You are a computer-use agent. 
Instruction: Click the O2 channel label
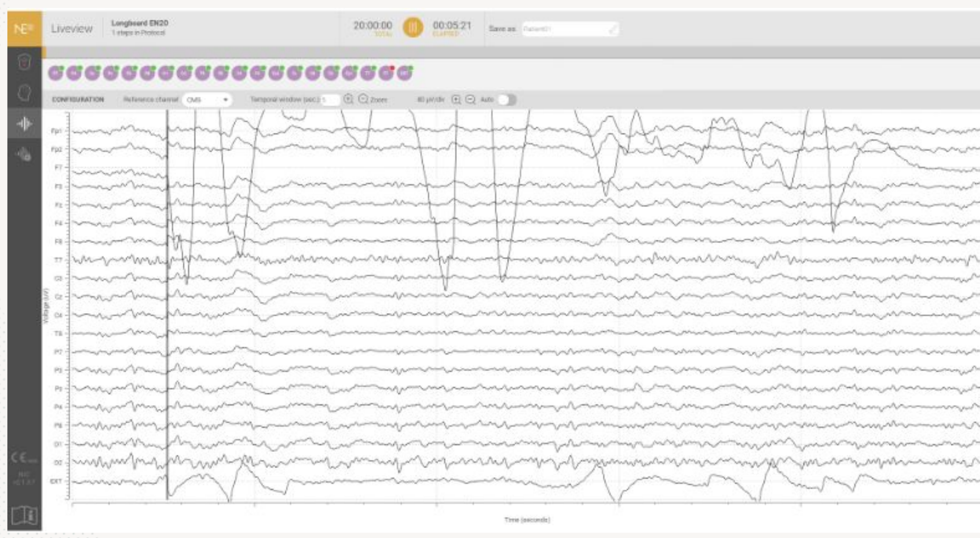58,463
